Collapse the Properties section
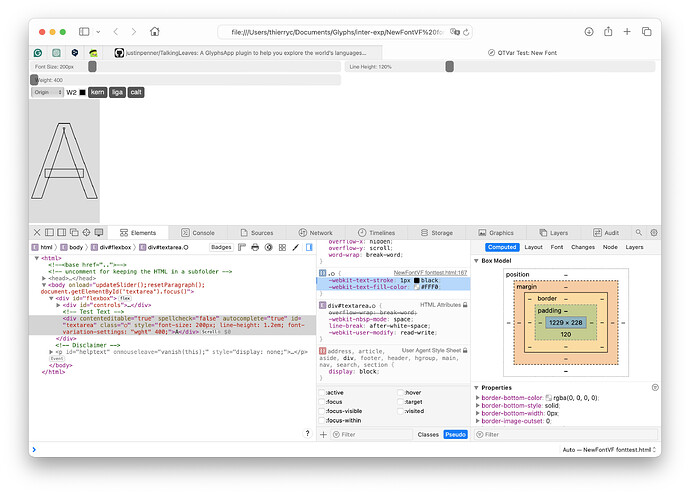The width and height of the screenshot is (690, 495). (476, 388)
